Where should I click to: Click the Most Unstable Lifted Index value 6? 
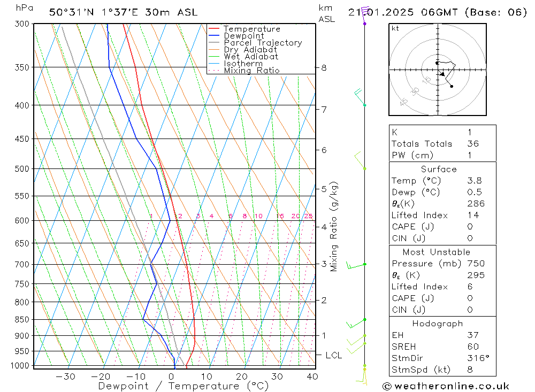pos(470,287)
